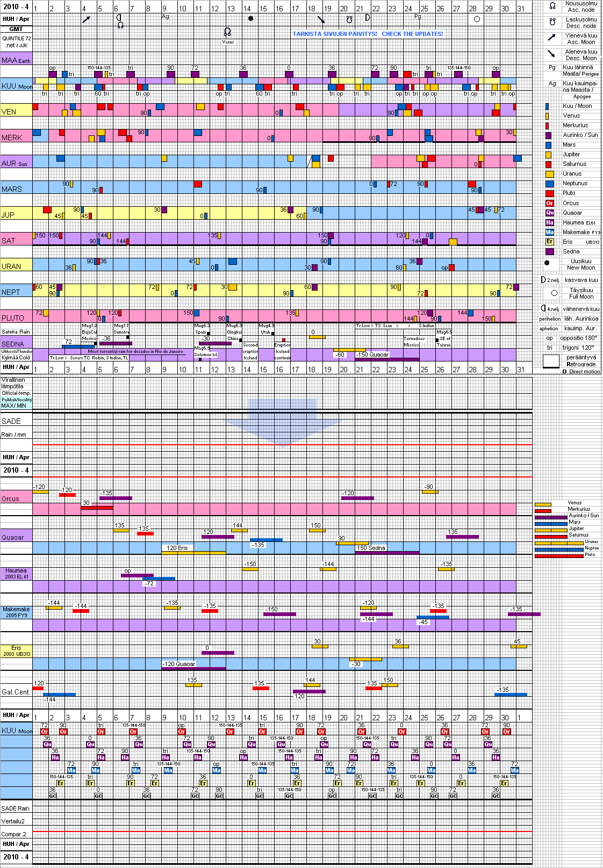The height and width of the screenshot is (868, 603).
Task: Click the Haumea 'Ha' icon in the legend
Action: click(x=549, y=222)
